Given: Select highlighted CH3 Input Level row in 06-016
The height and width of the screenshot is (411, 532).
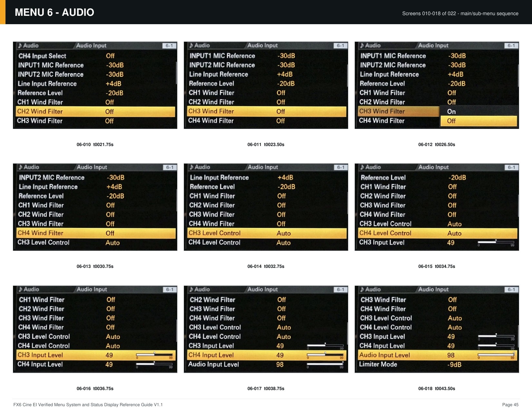Looking at the screenshot, I should [96, 355].
